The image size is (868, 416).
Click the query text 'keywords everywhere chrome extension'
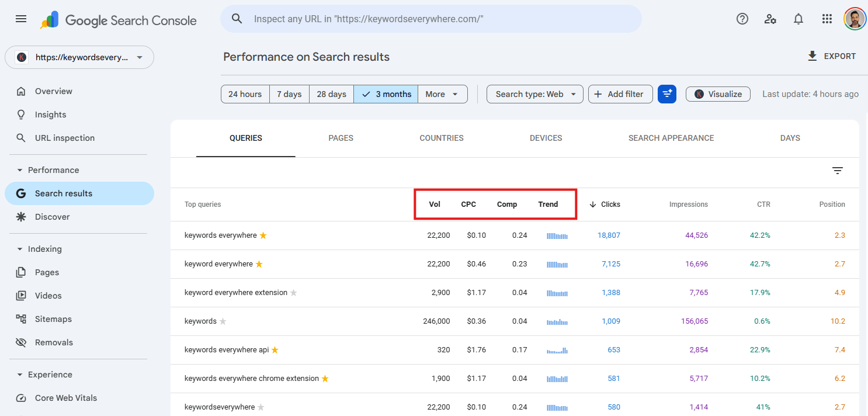[x=252, y=379]
